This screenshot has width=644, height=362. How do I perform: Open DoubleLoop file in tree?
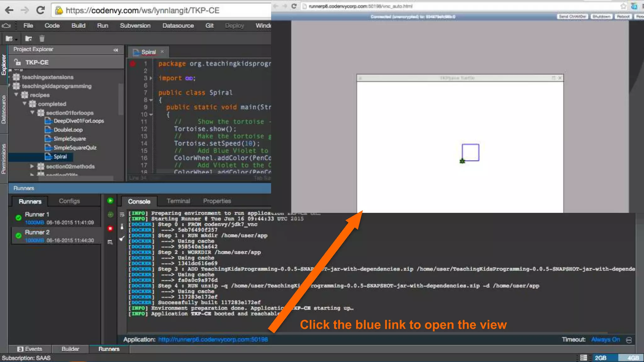pyautogui.click(x=68, y=130)
